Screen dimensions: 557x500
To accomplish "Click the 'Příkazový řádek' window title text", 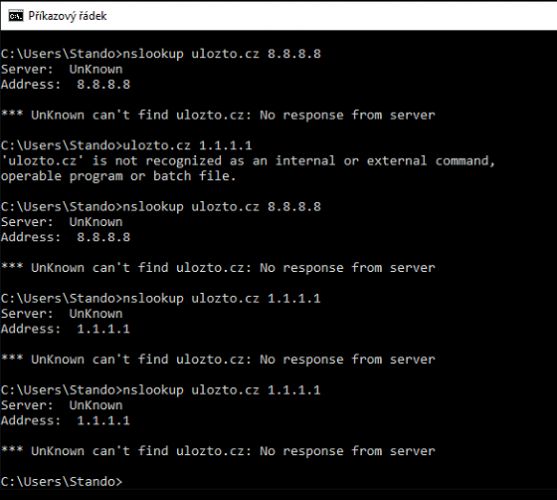I will [x=67, y=16].
